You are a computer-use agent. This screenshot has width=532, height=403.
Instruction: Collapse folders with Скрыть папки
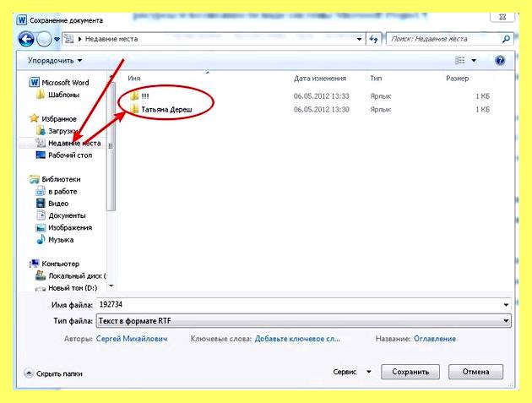click(x=53, y=373)
